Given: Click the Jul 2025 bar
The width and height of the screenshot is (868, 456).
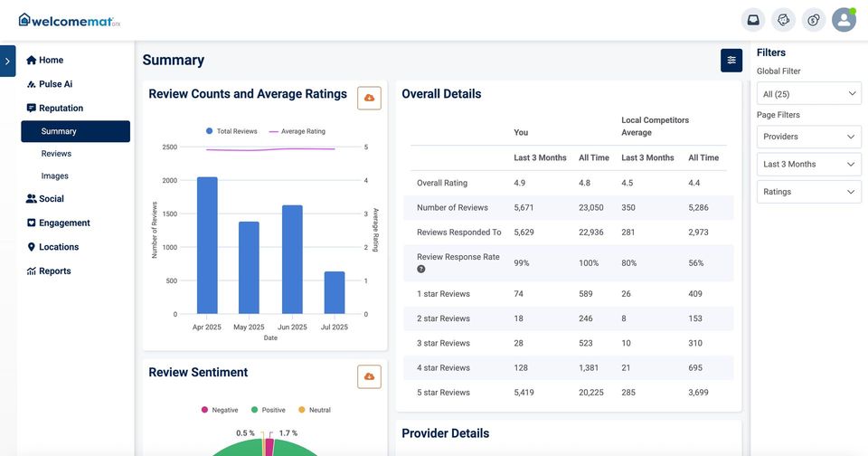Looking at the screenshot, I should coord(335,292).
